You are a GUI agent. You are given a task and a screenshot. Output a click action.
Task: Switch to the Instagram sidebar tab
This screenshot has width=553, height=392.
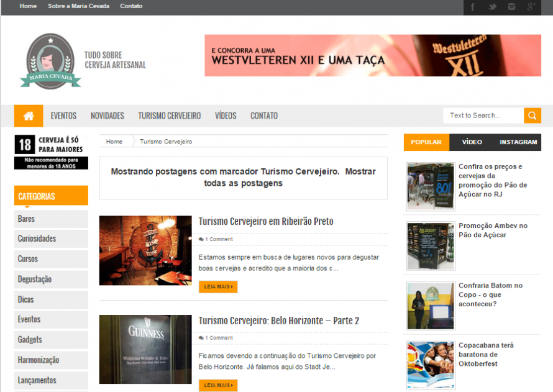pos(518,142)
